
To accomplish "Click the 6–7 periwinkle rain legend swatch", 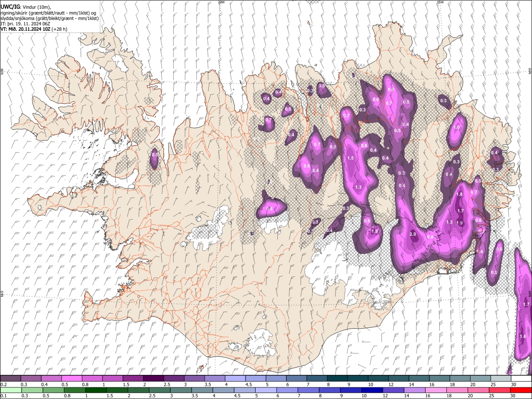I will [287, 390].
